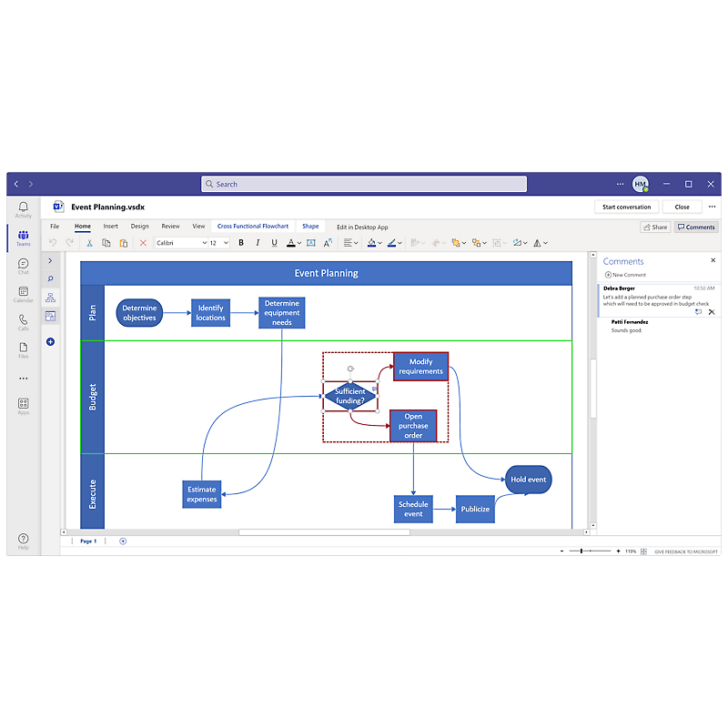Select the Hold event shape
The image size is (728, 728).
[528, 480]
